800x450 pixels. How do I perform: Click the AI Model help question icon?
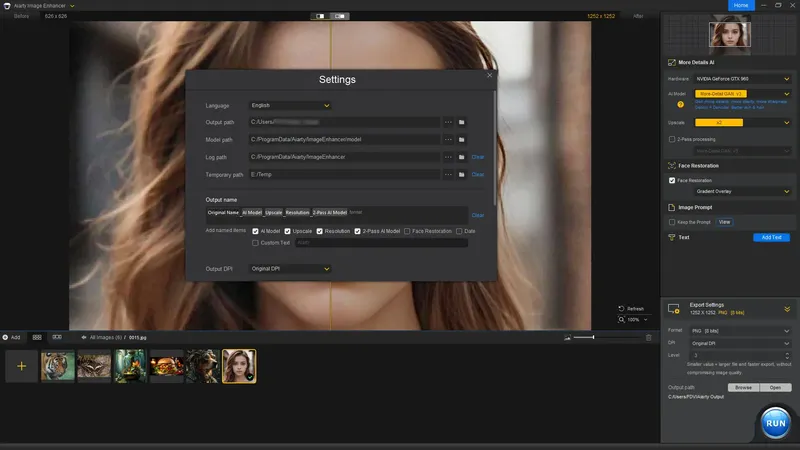680,105
